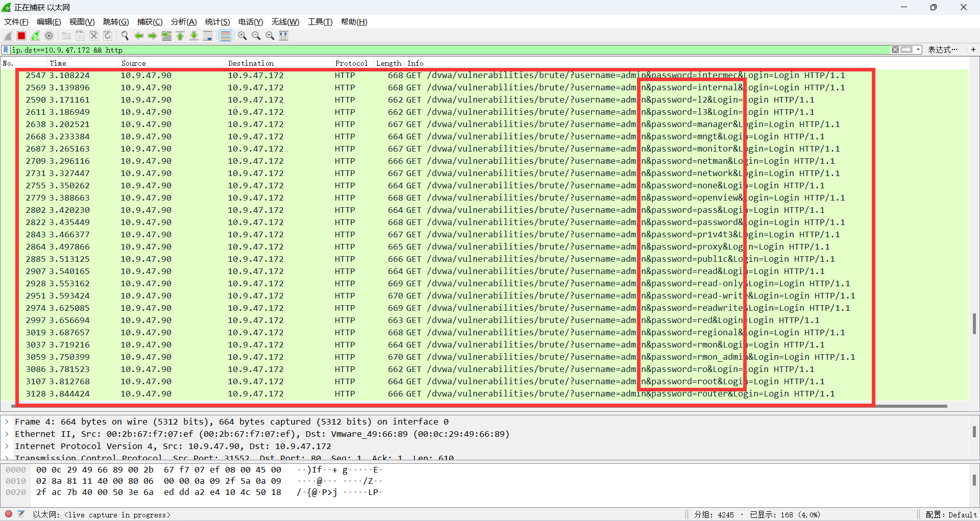The height and width of the screenshot is (521, 980).
Task: Open the 视图(V) menu
Action: tap(82, 21)
